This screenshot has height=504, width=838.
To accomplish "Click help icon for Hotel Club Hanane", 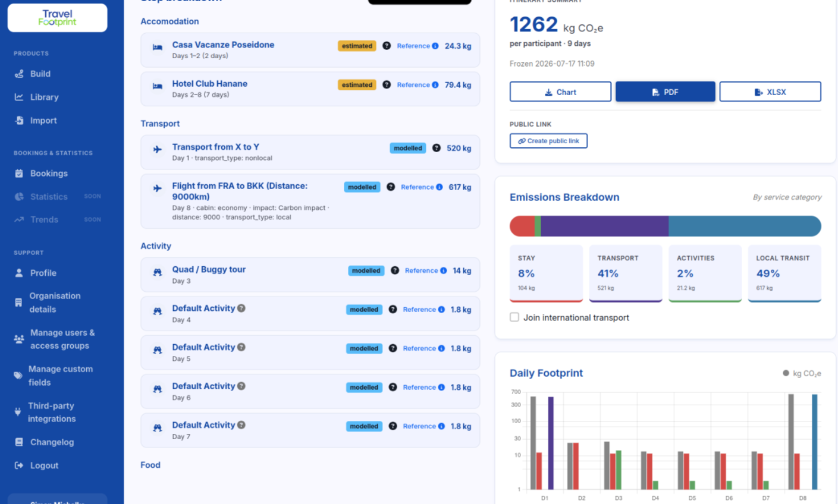I will click(387, 85).
